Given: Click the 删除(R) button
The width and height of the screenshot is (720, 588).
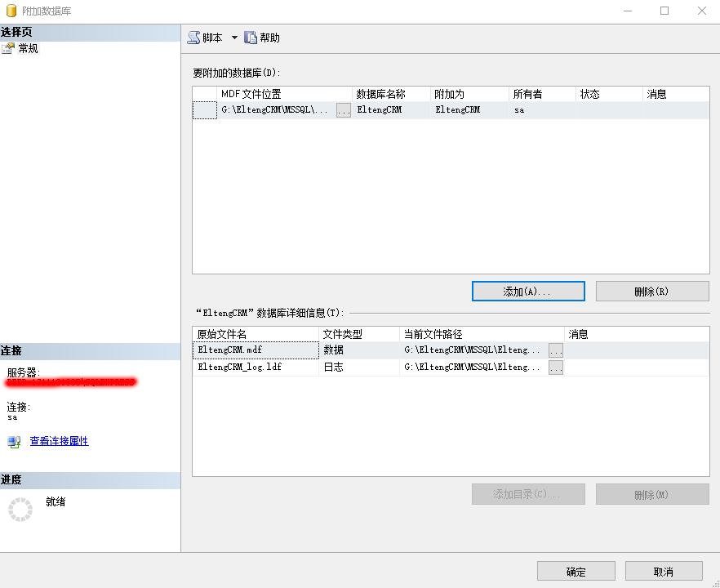Looking at the screenshot, I should point(651,292).
